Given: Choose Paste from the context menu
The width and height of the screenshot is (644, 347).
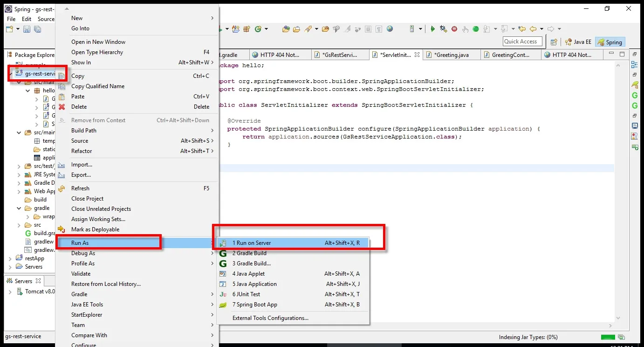Looking at the screenshot, I should point(137,97).
